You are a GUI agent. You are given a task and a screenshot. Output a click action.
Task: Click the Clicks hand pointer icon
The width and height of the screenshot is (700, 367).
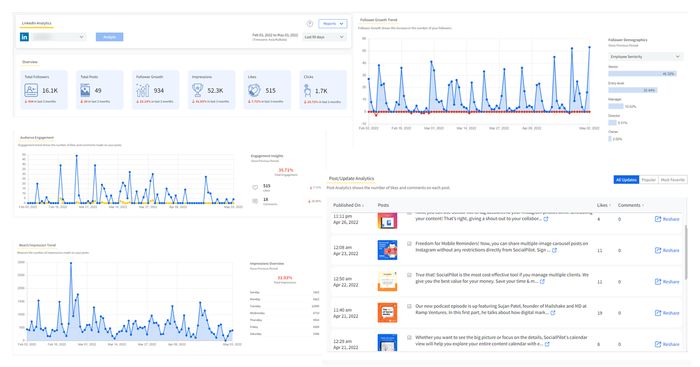tap(308, 91)
